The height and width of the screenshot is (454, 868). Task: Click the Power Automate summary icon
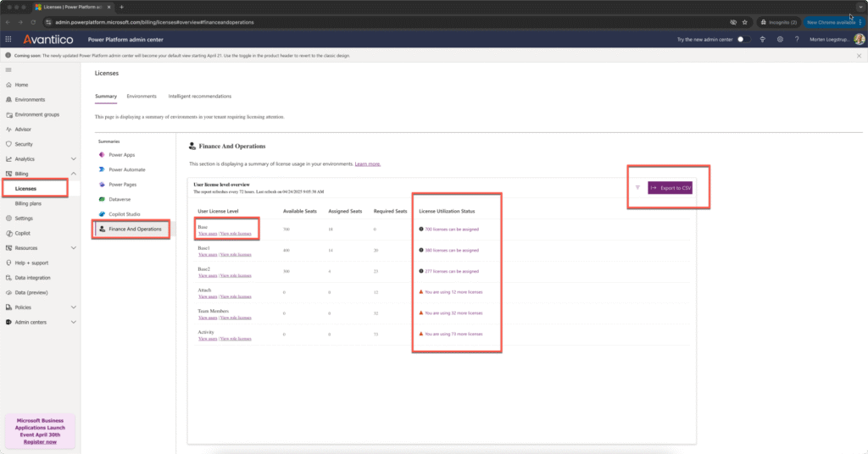[102, 169]
